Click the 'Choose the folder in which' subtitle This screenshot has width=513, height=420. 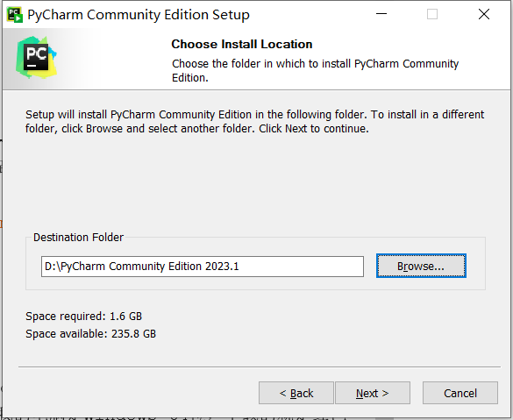click(315, 70)
